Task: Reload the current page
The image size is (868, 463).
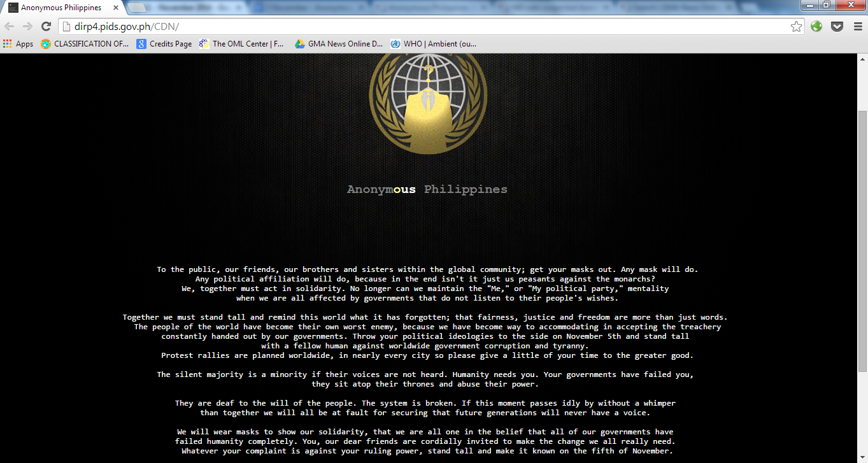Action: (x=46, y=26)
